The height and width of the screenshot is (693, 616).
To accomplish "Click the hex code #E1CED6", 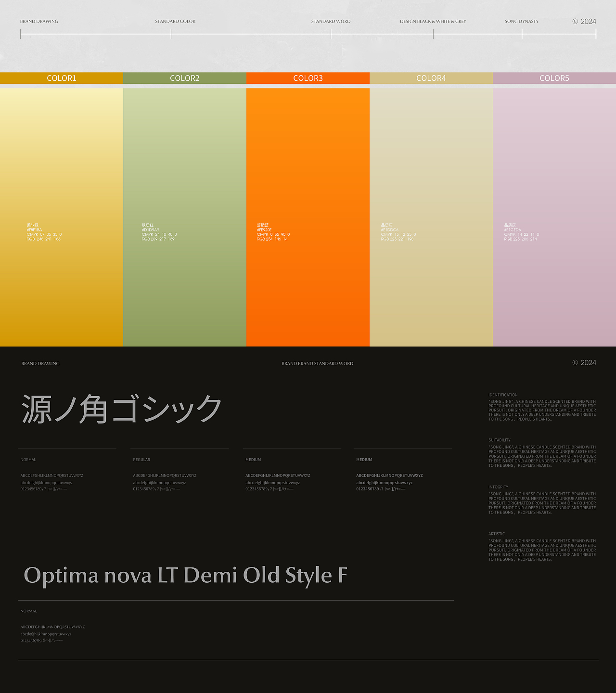I will tap(513, 230).
